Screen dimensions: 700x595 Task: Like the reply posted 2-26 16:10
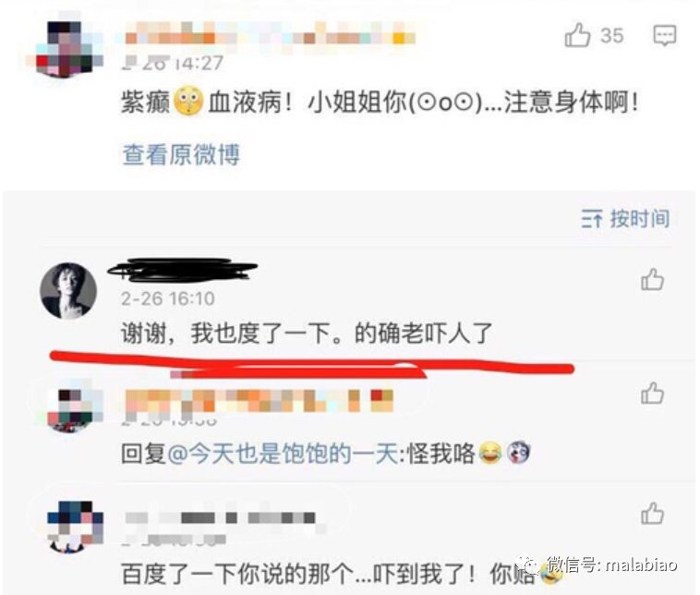coord(652,280)
